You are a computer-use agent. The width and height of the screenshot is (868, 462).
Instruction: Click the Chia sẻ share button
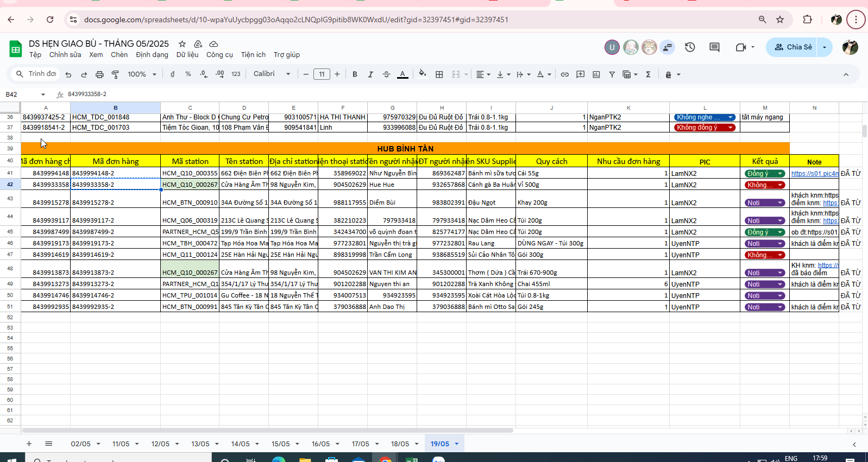pos(793,47)
